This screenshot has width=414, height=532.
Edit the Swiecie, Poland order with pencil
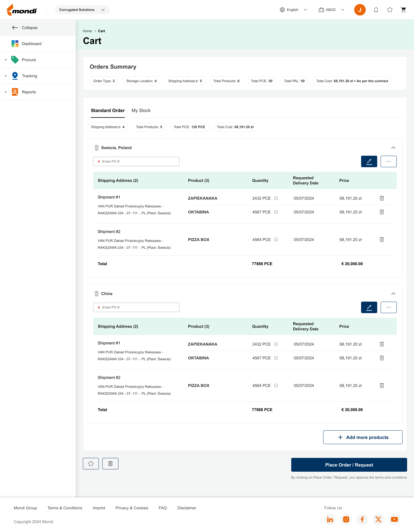coord(369,161)
